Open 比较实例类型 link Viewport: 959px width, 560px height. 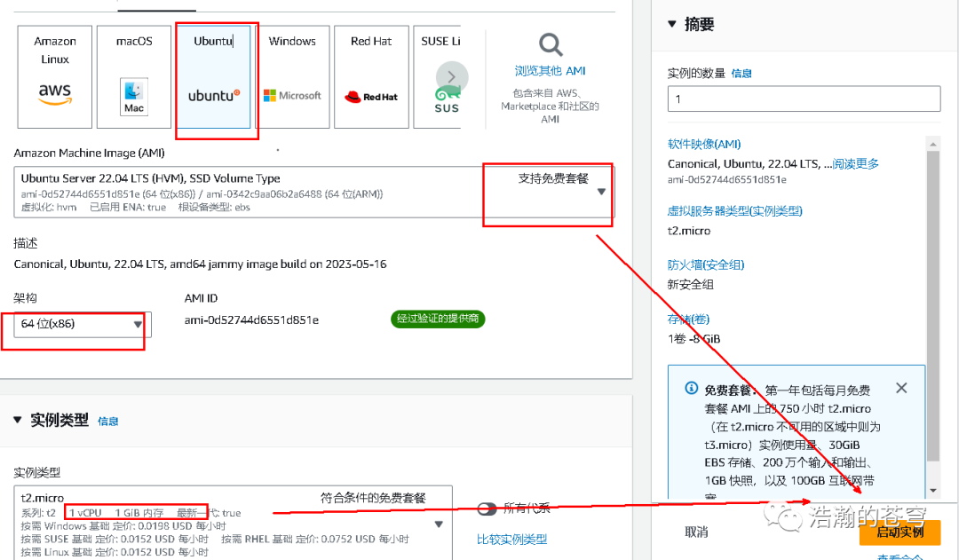tap(511, 540)
